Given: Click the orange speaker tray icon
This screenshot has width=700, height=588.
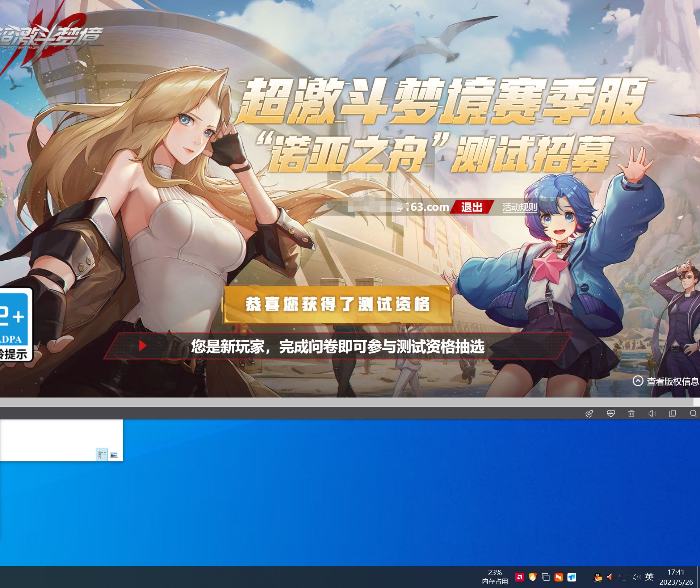Looking at the screenshot, I should (611, 577).
